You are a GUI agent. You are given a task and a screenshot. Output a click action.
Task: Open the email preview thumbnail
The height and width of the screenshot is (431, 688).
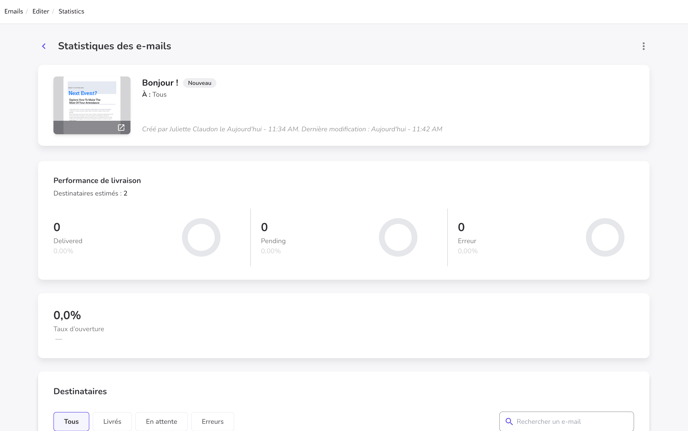[x=91, y=102]
